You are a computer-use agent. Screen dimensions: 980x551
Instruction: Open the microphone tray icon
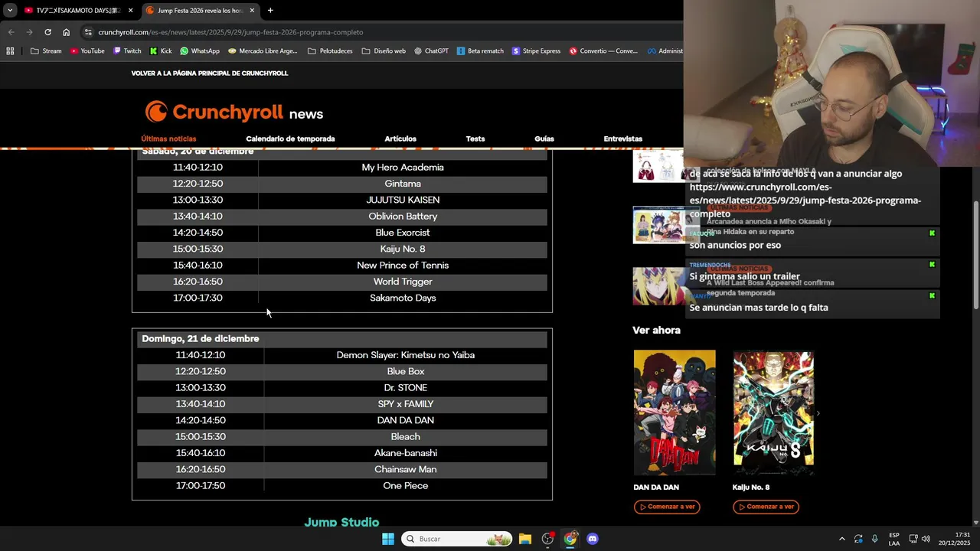point(875,539)
